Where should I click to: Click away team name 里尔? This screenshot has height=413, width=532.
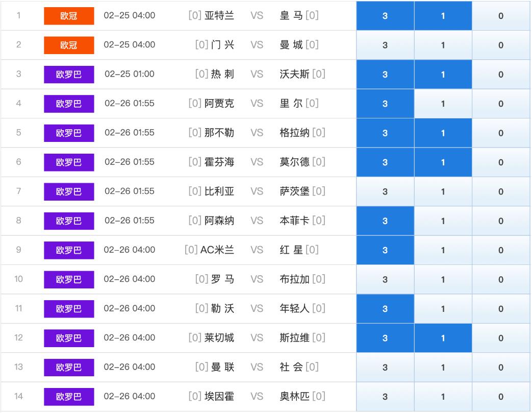(x=291, y=103)
